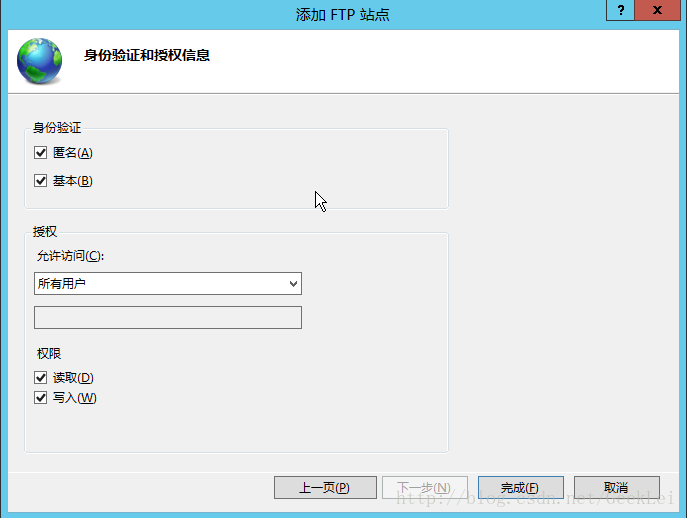This screenshot has height=518, width=687.
Task: Click the 身份验证 group label
Action: [x=56, y=127]
